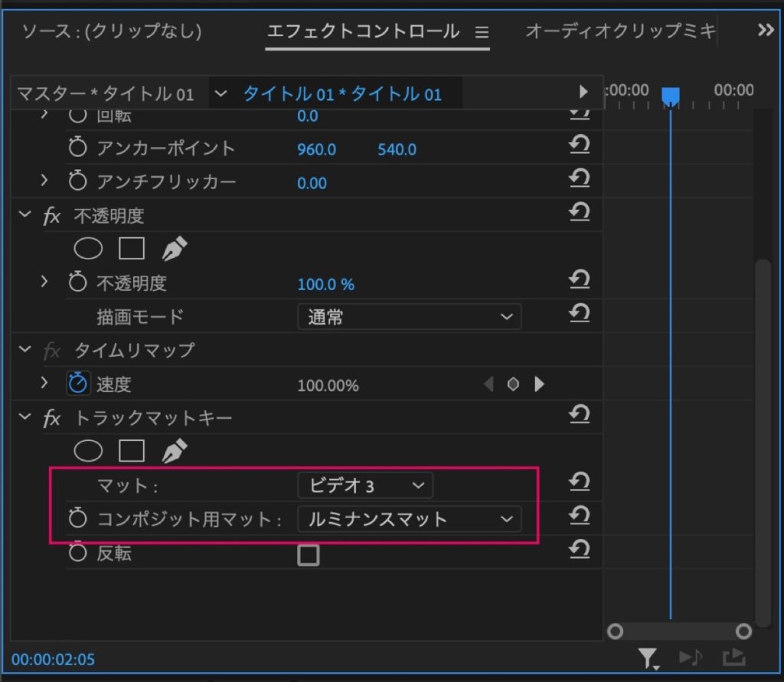Toggle animation stopwatch for 速度
Screen dimensions: 784x682
(x=78, y=383)
